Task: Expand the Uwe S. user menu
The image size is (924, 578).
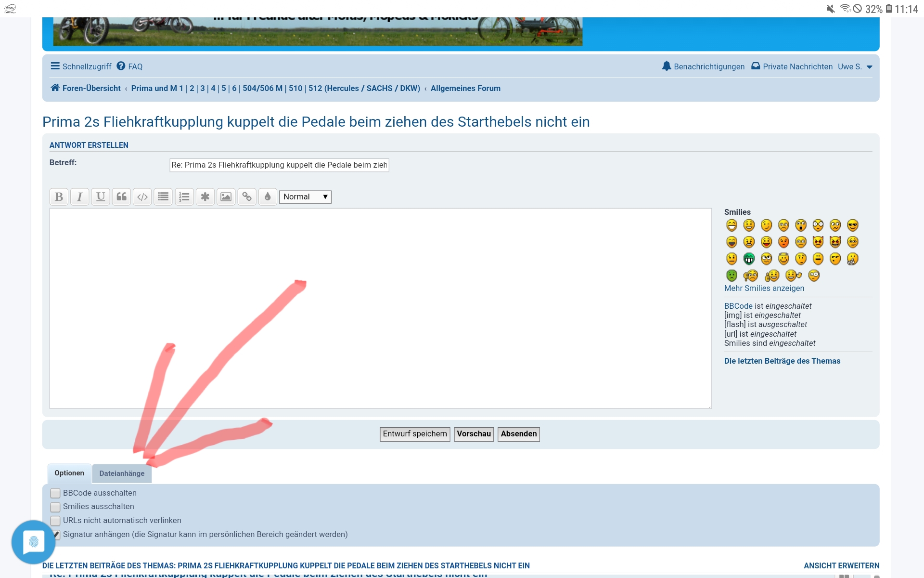Action: [855, 67]
